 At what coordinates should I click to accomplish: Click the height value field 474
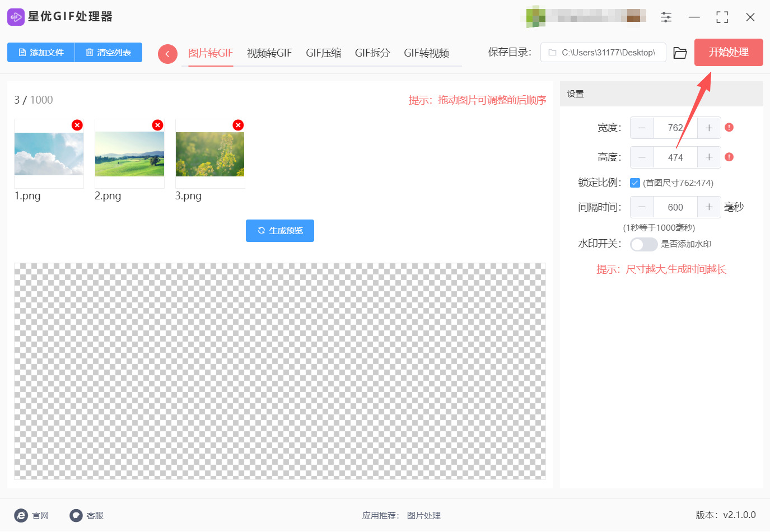675,157
